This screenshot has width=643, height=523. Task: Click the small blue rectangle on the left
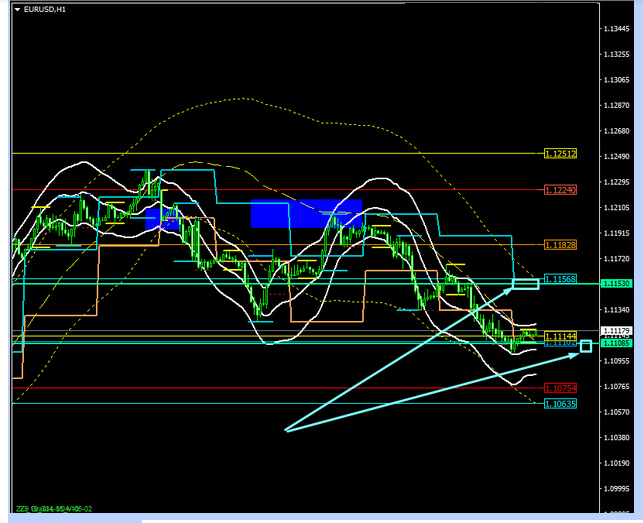tap(160, 218)
